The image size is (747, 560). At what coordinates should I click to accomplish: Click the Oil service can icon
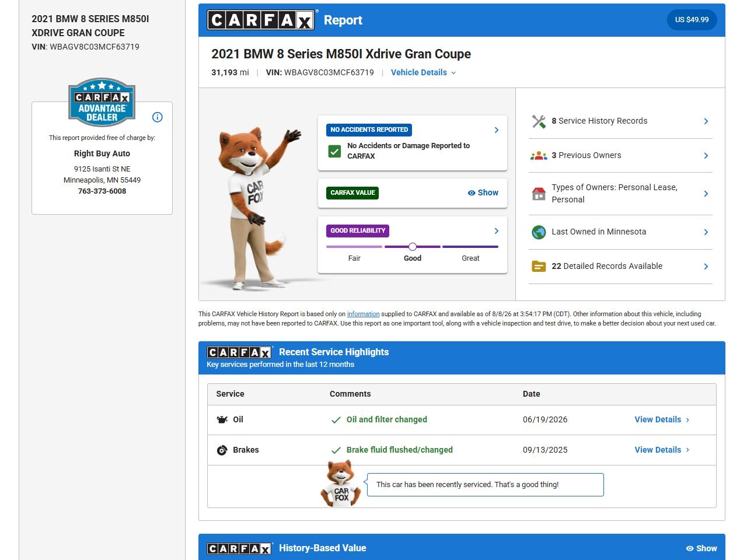coord(222,420)
